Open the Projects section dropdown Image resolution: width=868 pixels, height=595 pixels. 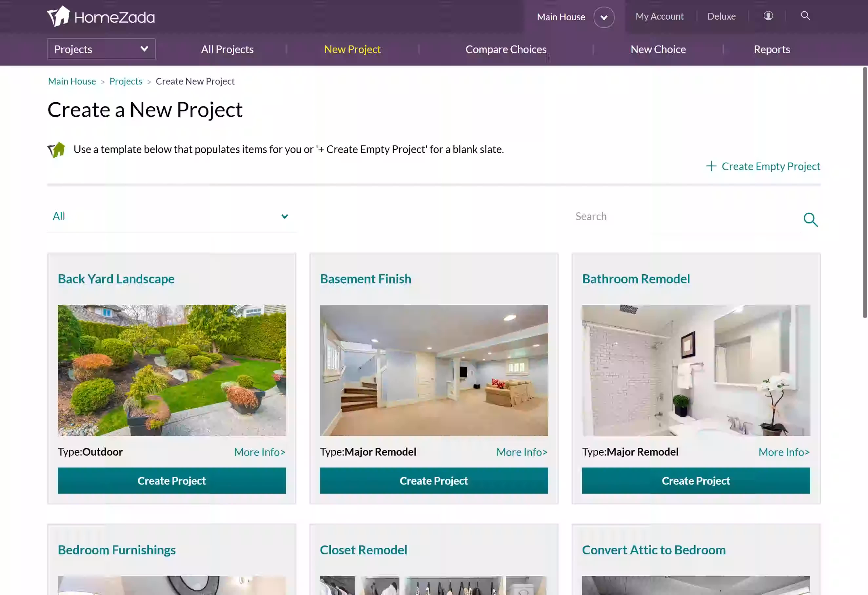(101, 49)
